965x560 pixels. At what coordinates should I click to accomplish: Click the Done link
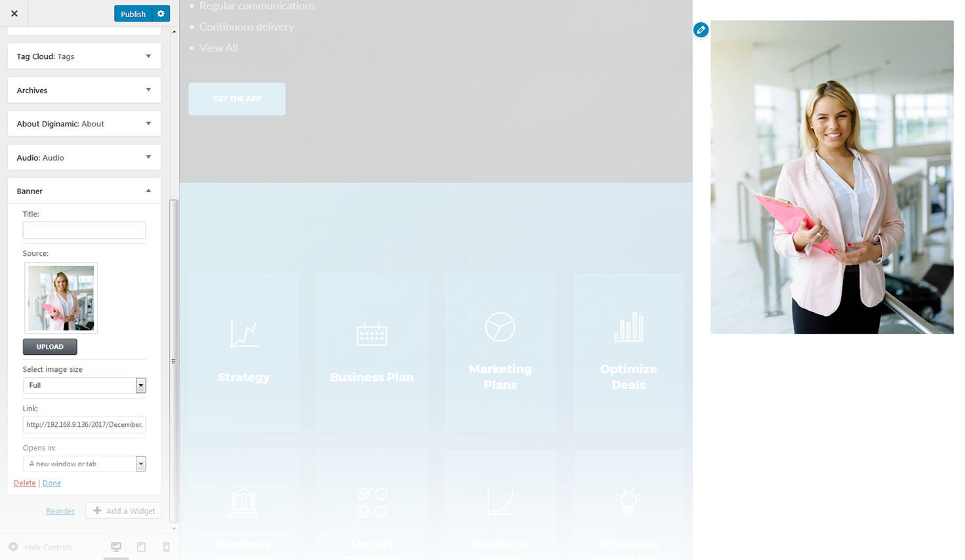coord(52,483)
